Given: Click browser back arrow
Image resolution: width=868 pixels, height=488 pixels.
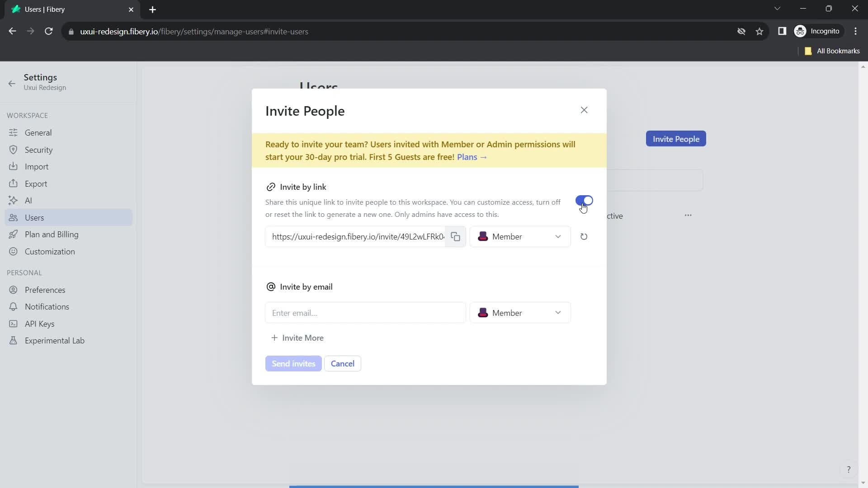Looking at the screenshot, I should click(12, 31).
